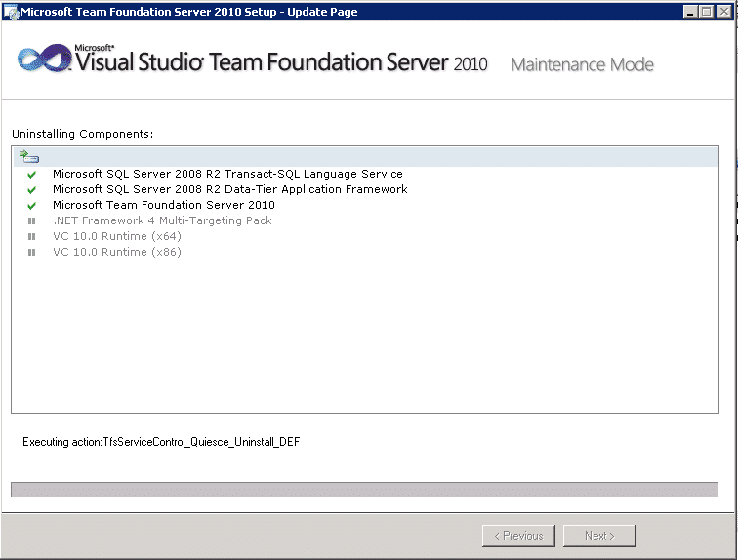Click pending icon beside VC 10.0 Runtime (x64)
This screenshot has height=560, width=738.
point(31,236)
